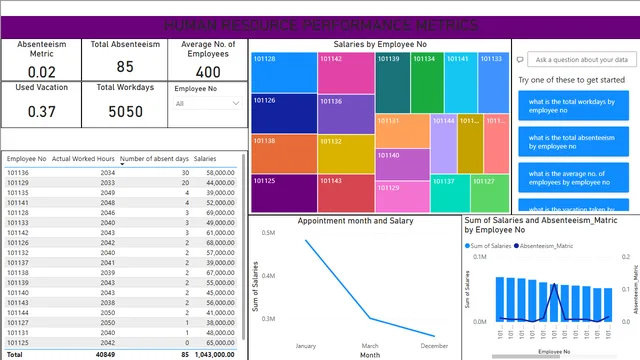Select the lavender treemap tile 101144
Image resolution: width=640 pixels, height=360 pixels.
[x=444, y=144]
